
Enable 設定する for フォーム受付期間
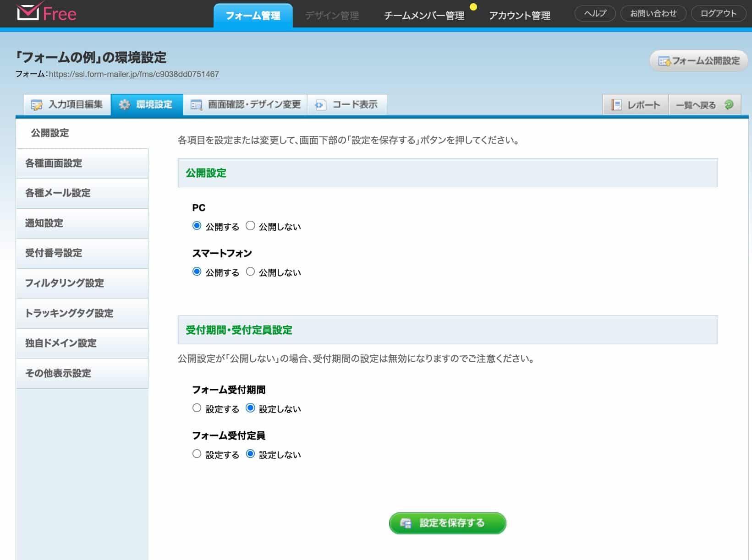click(x=197, y=408)
